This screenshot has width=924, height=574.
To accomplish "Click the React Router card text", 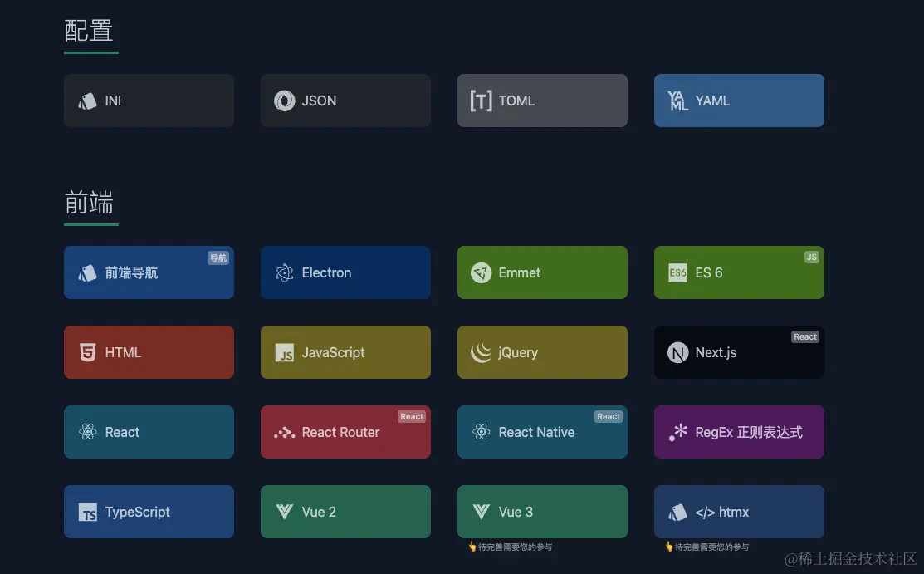I will (x=340, y=433).
